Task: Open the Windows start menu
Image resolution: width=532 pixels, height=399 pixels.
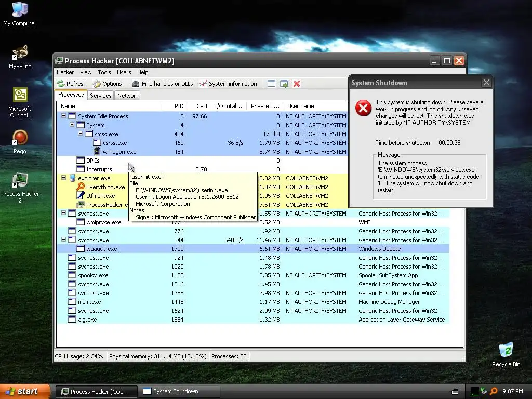Action: pos(25,391)
